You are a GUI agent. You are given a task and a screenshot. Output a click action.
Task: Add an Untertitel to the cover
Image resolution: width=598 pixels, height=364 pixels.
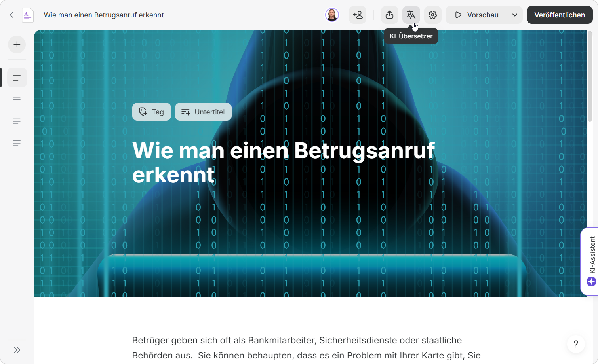[x=203, y=112]
